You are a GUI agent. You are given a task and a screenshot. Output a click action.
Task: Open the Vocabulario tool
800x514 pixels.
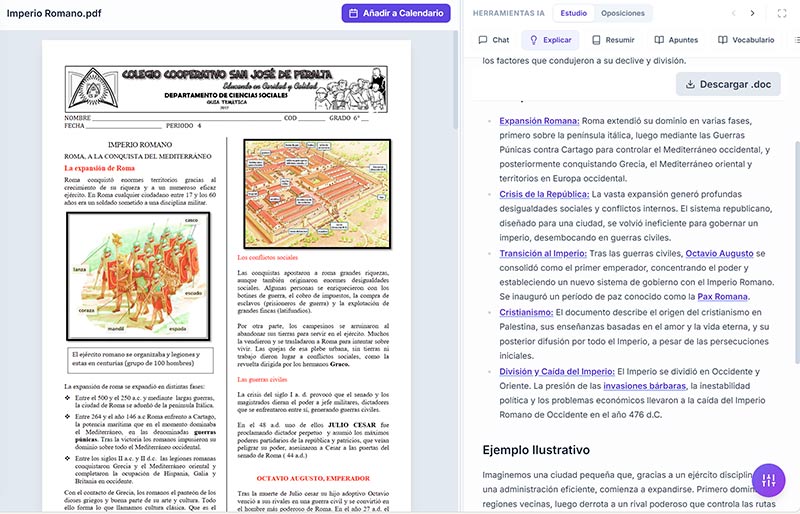pos(746,40)
